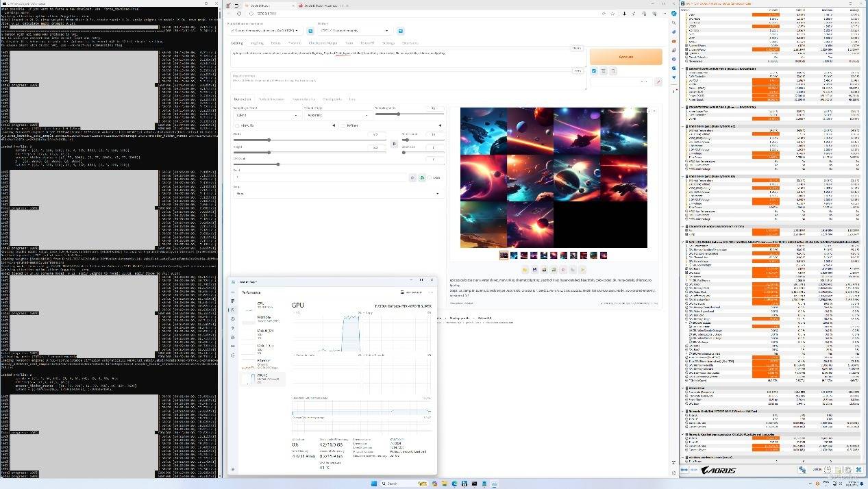Adjust the Sampling steps slider
The height and width of the screenshot is (489, 868).
coord(408,114)
